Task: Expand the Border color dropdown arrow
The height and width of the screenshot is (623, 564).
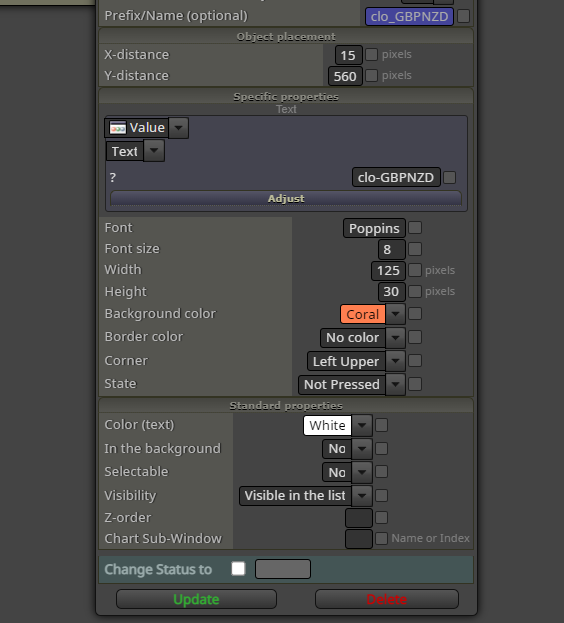Action: (x=395, y=338)
